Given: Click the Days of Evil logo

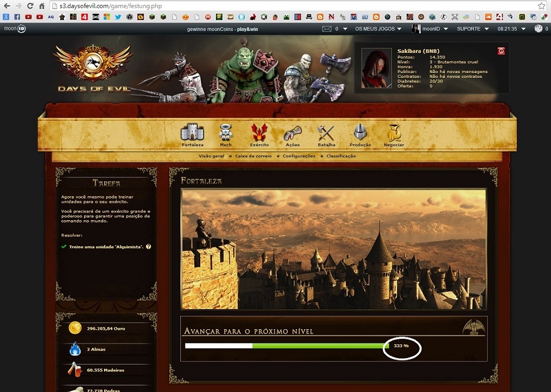Looking at the screenshot, I should click(x=93, y=68).
